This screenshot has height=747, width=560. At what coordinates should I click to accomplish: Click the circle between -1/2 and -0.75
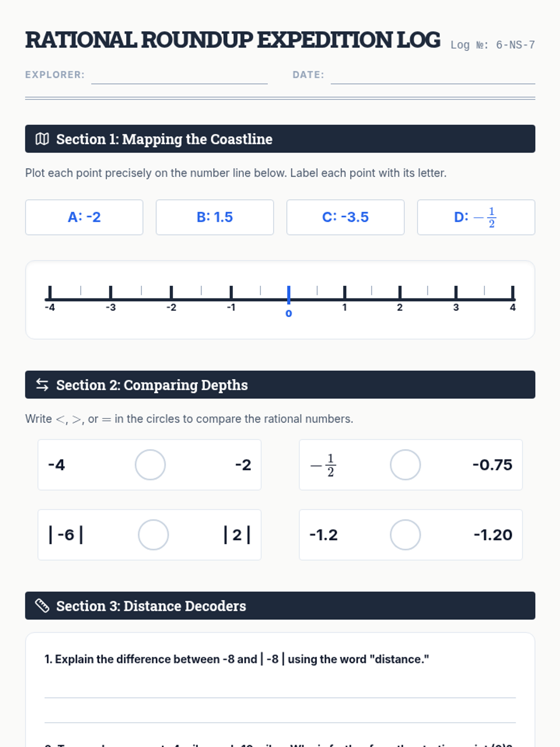(405, 465)
